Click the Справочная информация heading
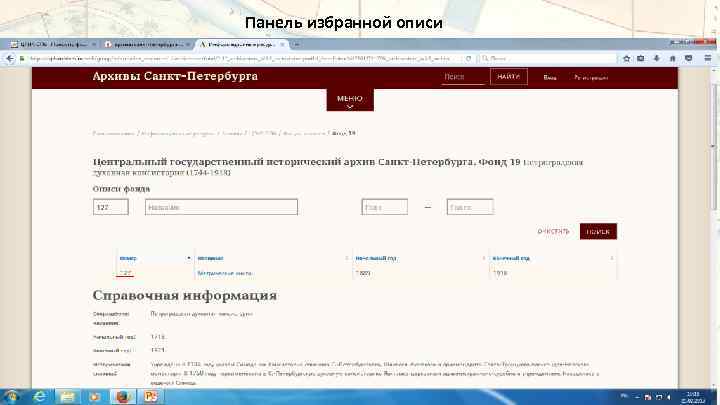 click(x=185, y=295)
